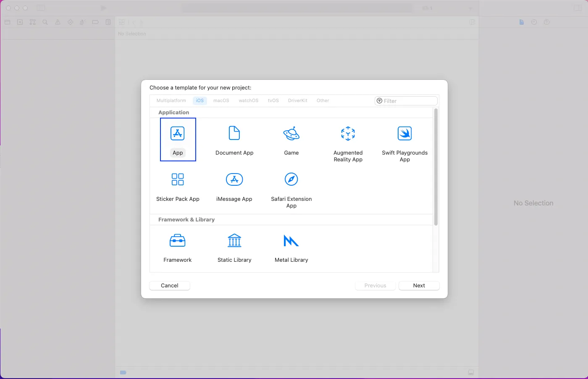Click the template list vertical scrollbar
The width and height of the screenshot is (588, 379).
coord(436,167)
